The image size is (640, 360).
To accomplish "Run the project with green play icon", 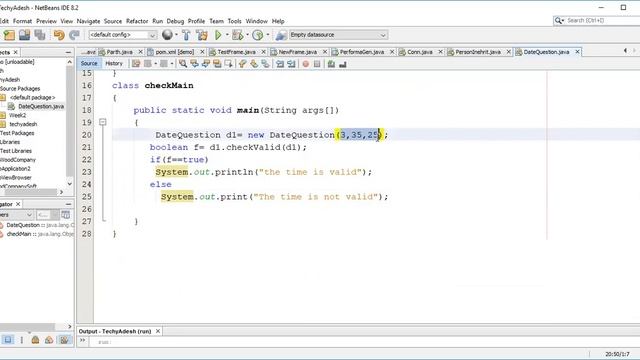I will pos(218,35).
